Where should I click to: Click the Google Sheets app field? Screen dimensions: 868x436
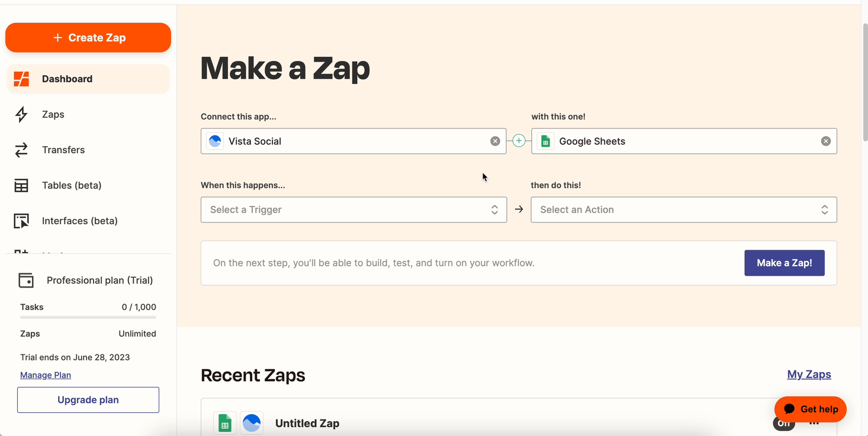(x=684, y=141)
